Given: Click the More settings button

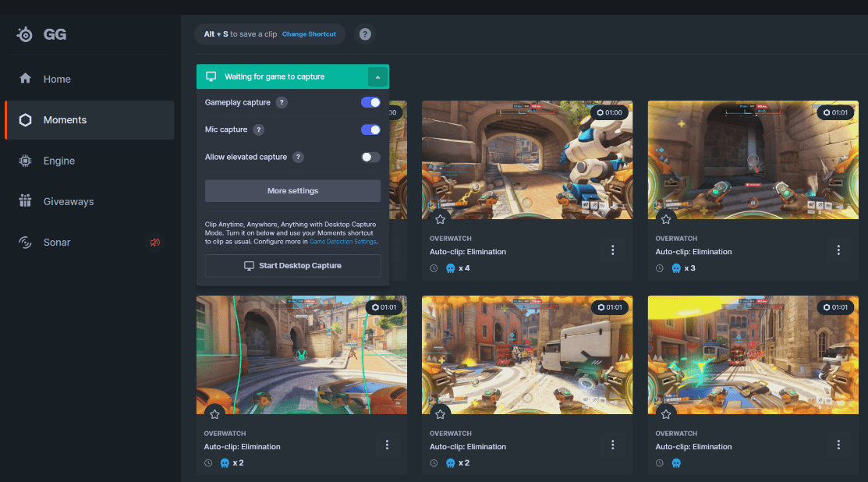Looking at the screenshot, I should [x=292, y=190].
